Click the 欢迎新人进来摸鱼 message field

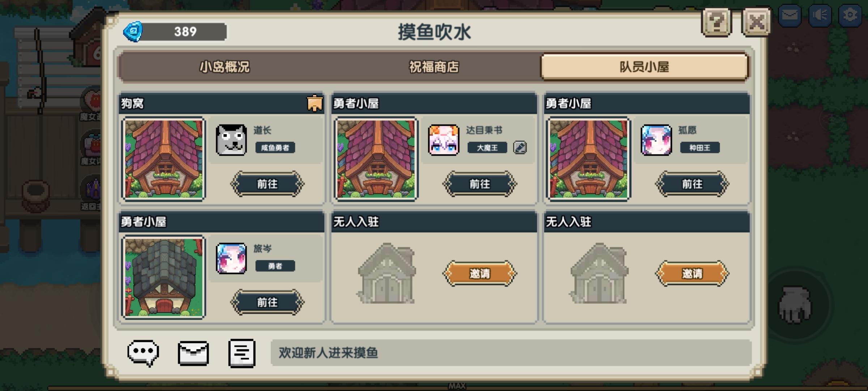(511, 353)
